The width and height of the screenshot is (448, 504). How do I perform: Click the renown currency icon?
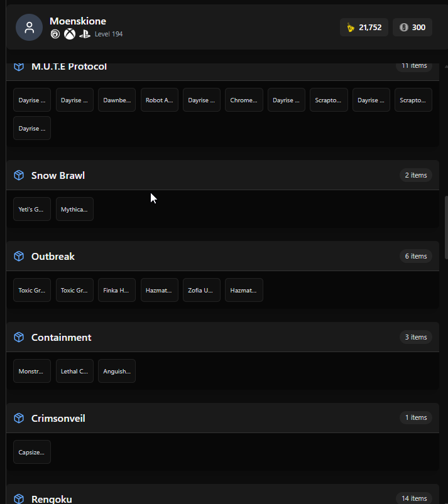coord(351,28)
